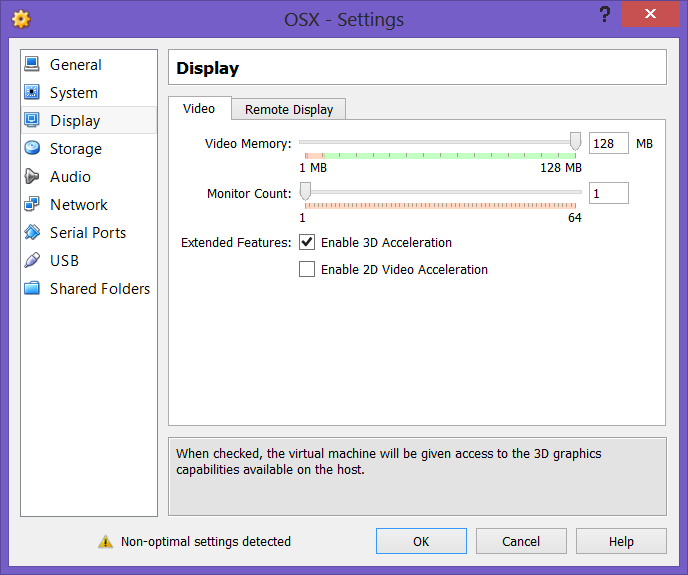
Task: Click the System chip icon
Action: pyautogui.click(x=32, y=92)
